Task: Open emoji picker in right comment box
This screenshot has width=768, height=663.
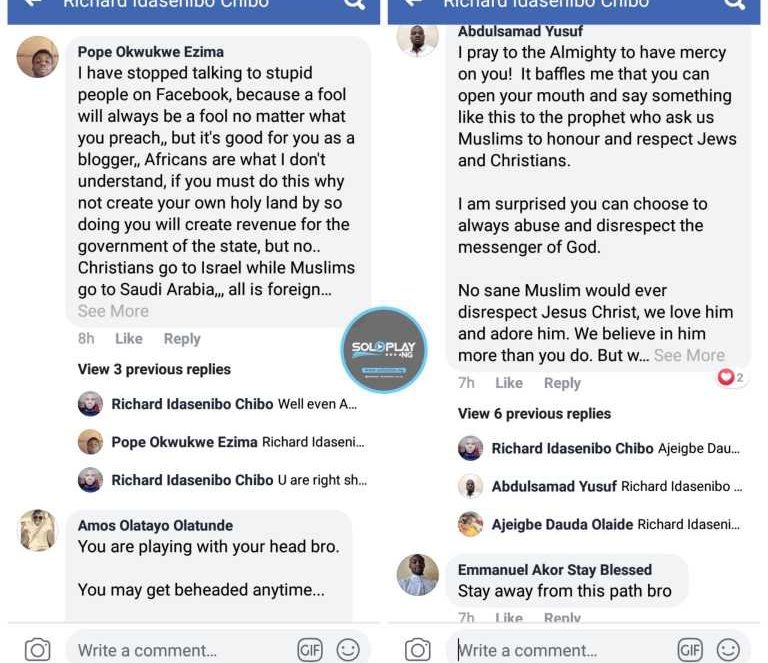Action: 728,650
